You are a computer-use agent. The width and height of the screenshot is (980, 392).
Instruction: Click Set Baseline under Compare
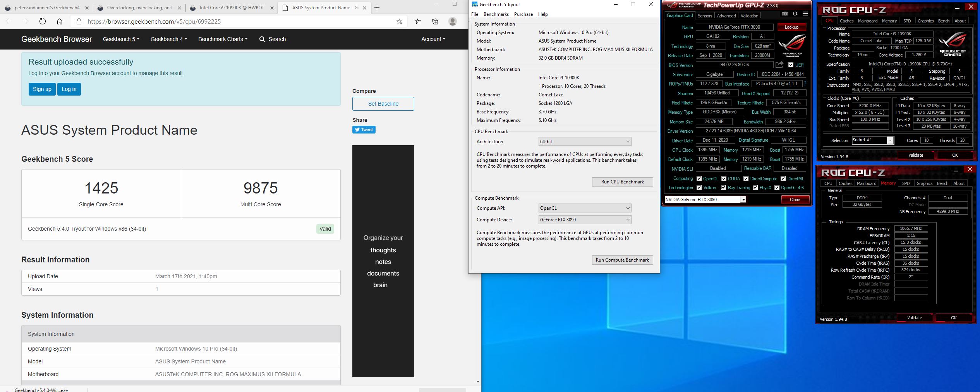coord(383,104)
